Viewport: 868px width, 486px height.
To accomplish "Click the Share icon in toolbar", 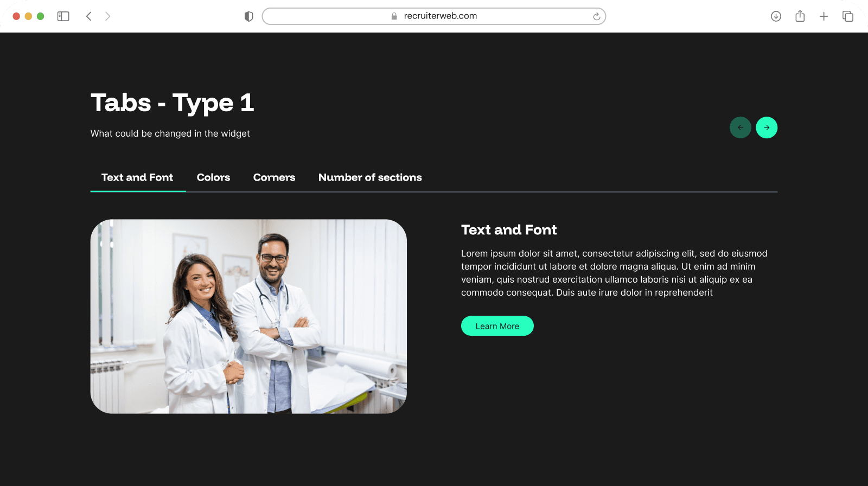I will [x=800, y=16].
